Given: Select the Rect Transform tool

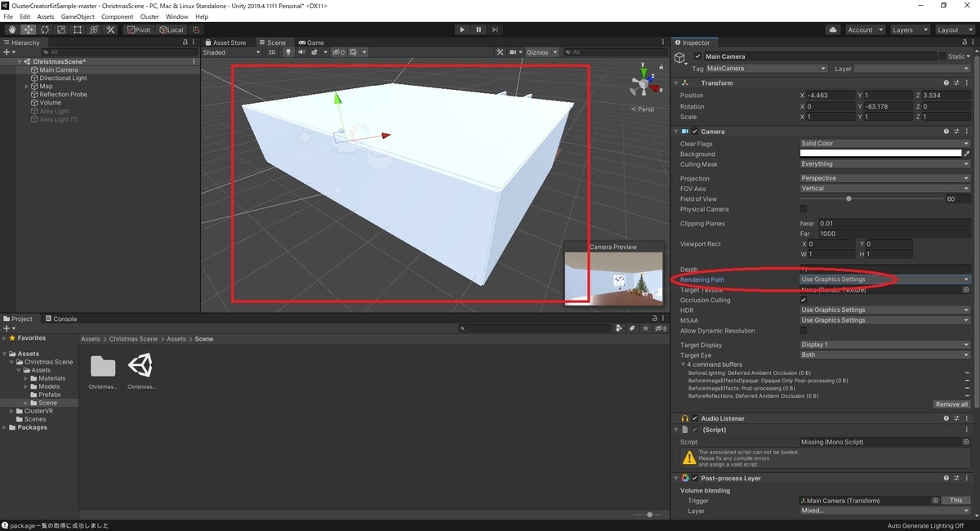Looking at the screenshot, I should 77,29.
